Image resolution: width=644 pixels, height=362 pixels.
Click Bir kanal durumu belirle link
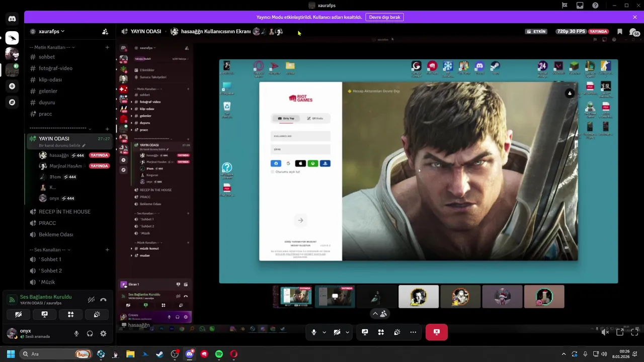click(62, 145)
